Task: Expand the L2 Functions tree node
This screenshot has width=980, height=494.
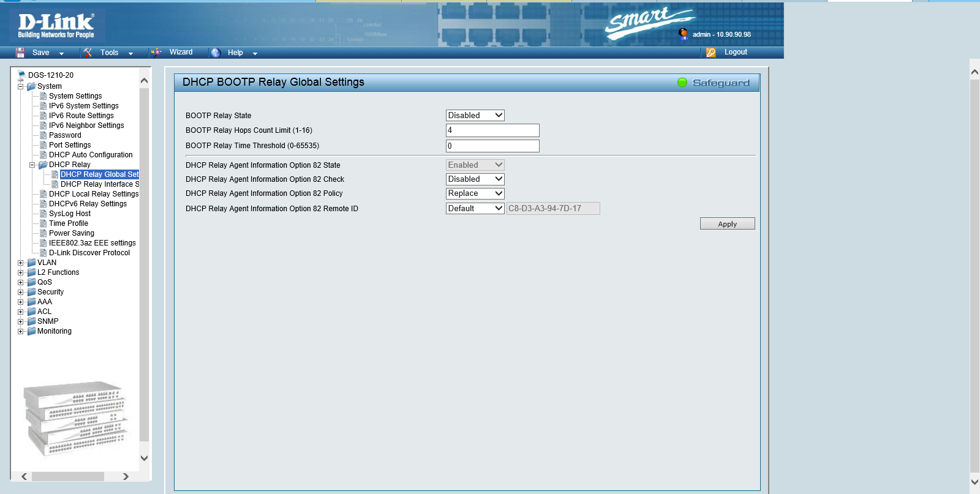Action: click(x=20, y=272)
